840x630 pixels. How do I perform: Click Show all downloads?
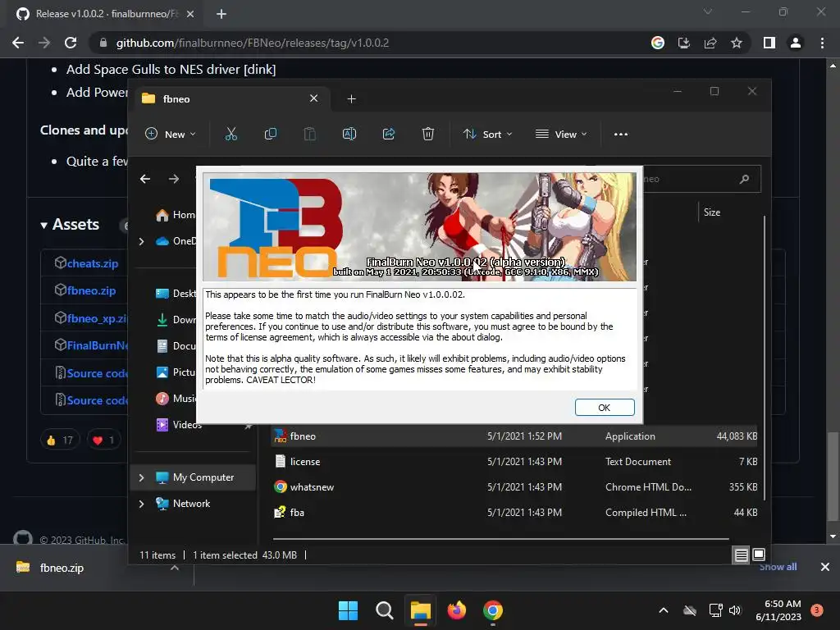(x=778, y=567)
